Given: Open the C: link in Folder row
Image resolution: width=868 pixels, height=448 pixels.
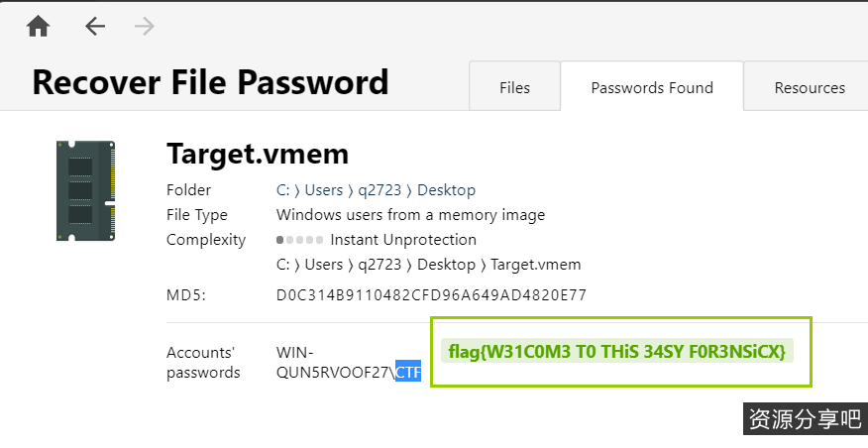Looking at the screenshot, I should coord(282,190).
